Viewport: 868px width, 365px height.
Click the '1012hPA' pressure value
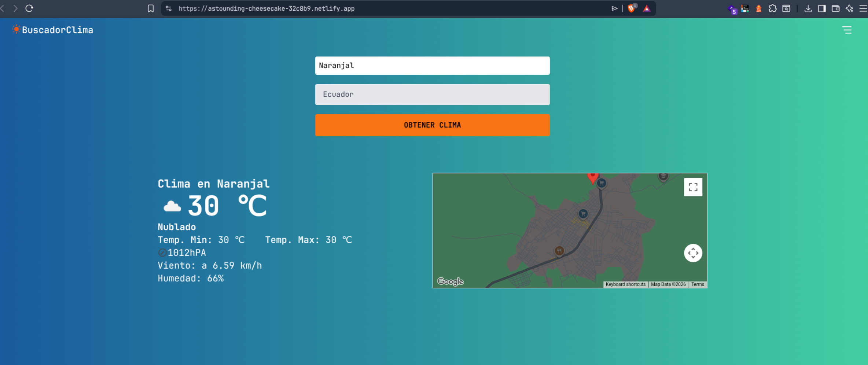(187, 253)
